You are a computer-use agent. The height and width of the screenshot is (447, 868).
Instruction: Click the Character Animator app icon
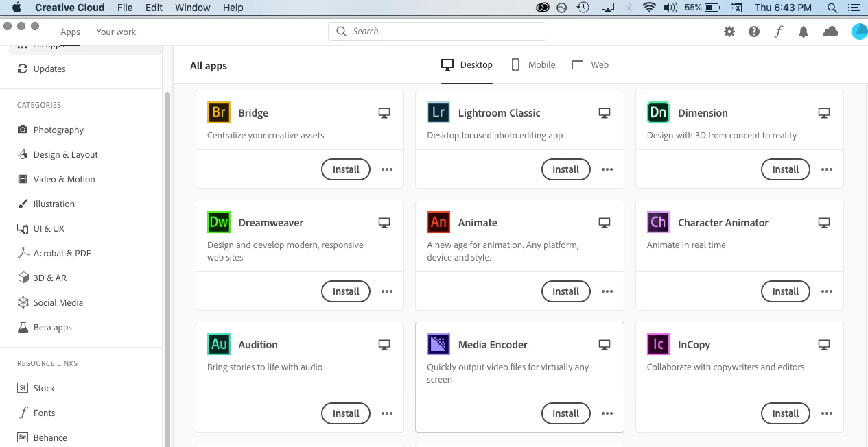click(658, 222)
